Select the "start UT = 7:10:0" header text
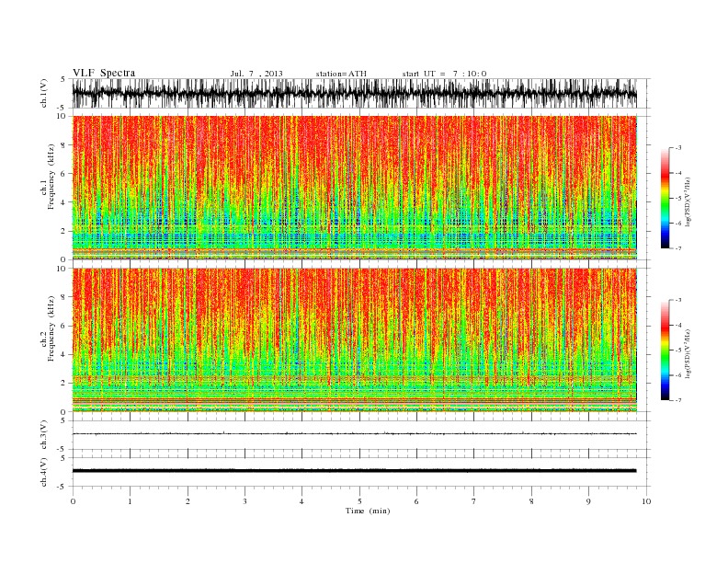 coord(444,74)
